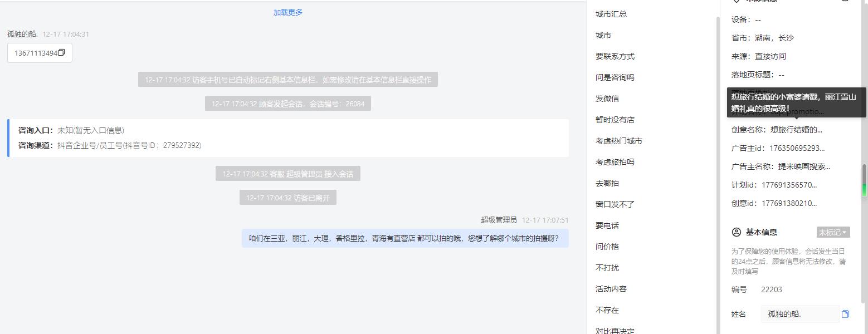Select quick reply 考虑旅拍吗

point(615,162)
